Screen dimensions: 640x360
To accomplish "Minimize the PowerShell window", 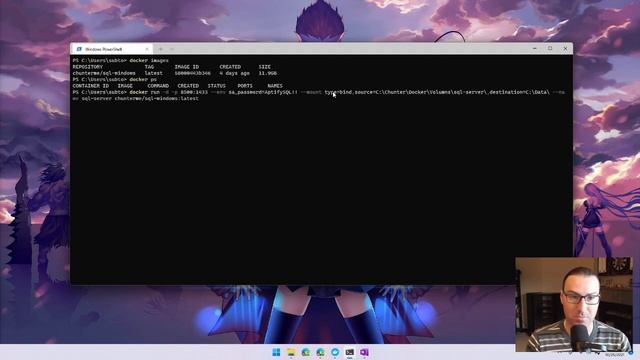I will click(535, 48).
